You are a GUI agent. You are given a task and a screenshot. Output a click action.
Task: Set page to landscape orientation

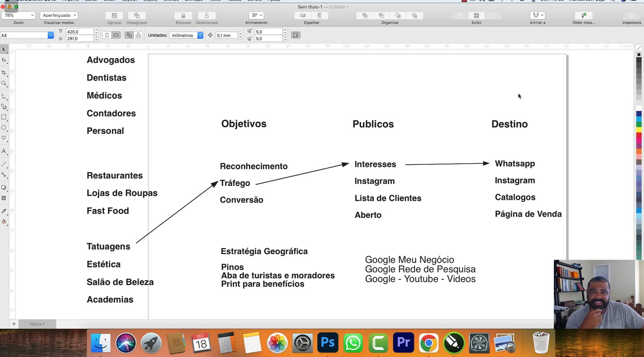tap(116, 35)
